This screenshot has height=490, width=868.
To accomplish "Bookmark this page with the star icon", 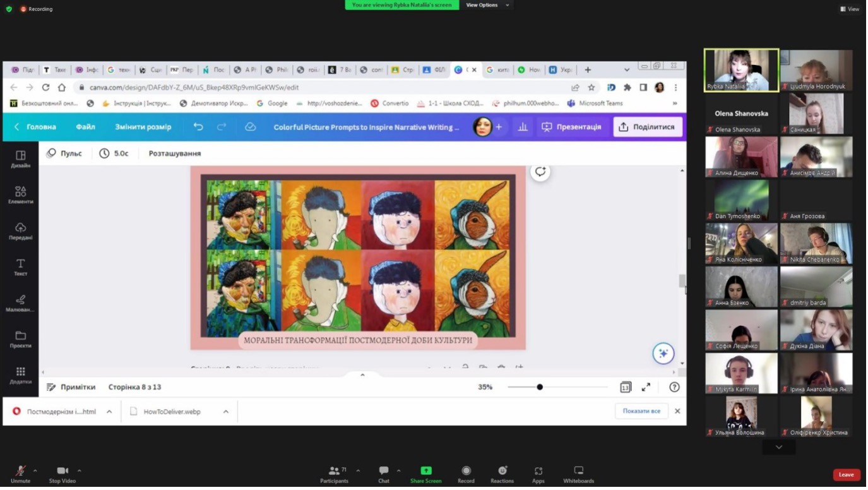I will click(592, 87).
